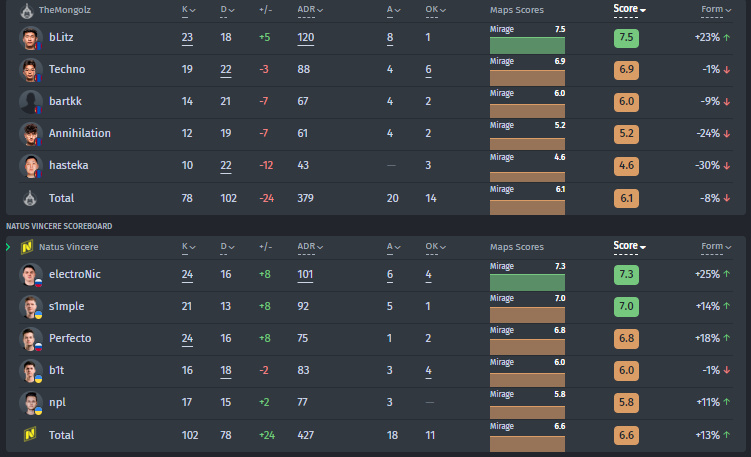The image size is (751, 457).
Task: Click TheMongolz team logo in header
Action: (27, 9)
